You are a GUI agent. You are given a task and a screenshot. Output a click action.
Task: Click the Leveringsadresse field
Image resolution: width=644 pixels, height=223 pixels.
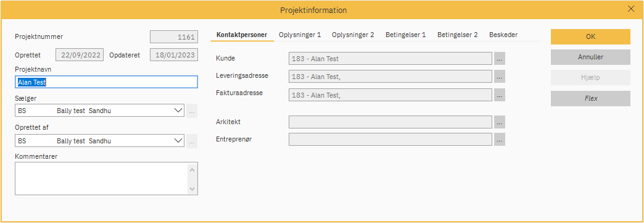pos(390,77)
